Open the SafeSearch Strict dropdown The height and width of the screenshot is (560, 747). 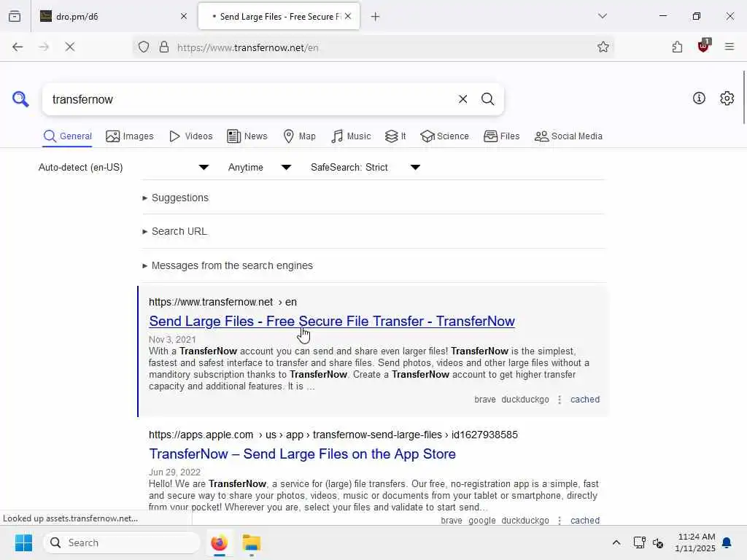click(365, 167)
